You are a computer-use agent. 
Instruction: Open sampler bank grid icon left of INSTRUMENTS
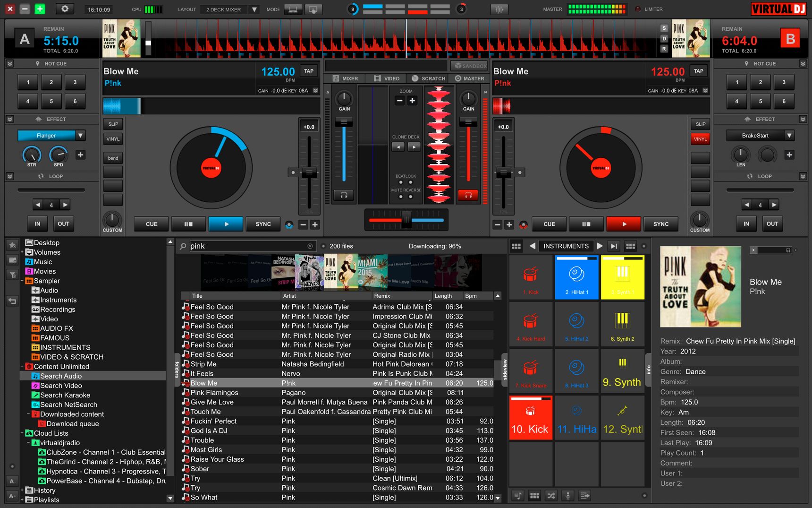coord(516,246)
